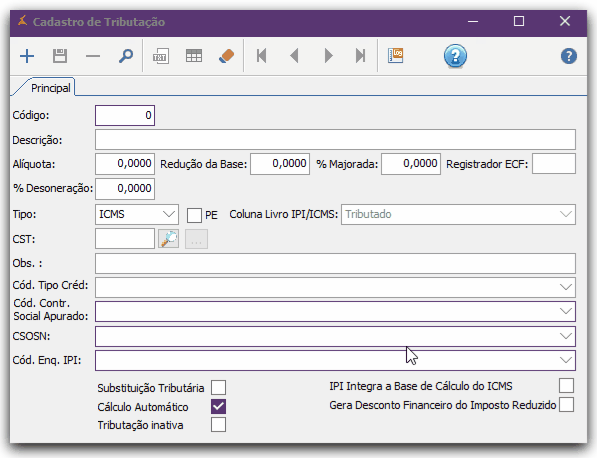Click the round blue help button
The width and height of the screenshot is (597, 458).
click(x=455, y=56)
